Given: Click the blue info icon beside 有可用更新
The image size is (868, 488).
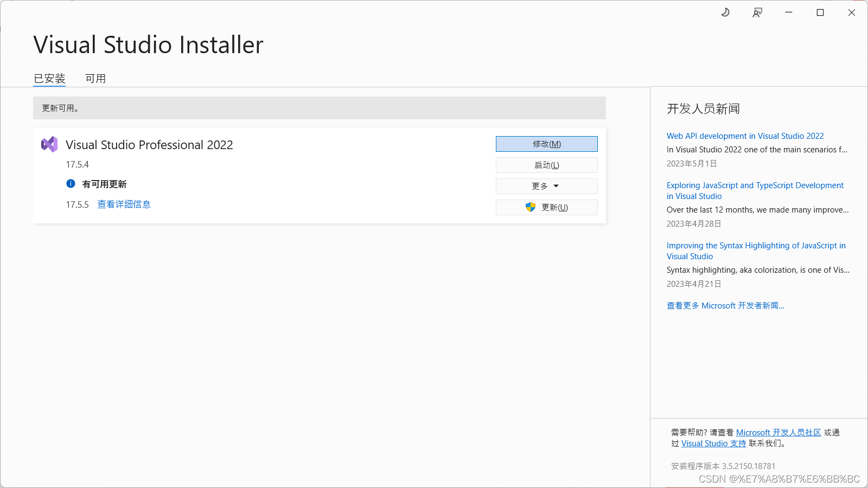Looking at the screenshot, I should 71,184.
